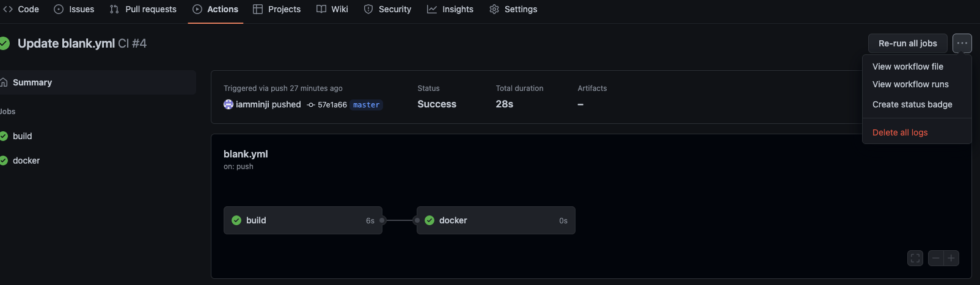Click the success check beside Update blank.yml
Viewport: 980px width, 285px height.
[x=4, y=43]
